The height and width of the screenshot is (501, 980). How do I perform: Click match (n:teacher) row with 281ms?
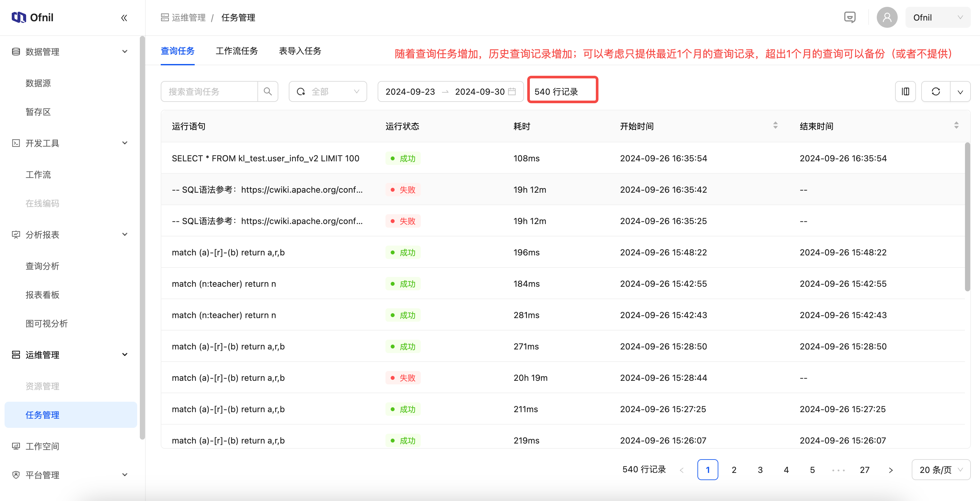[x=563, y=315]
